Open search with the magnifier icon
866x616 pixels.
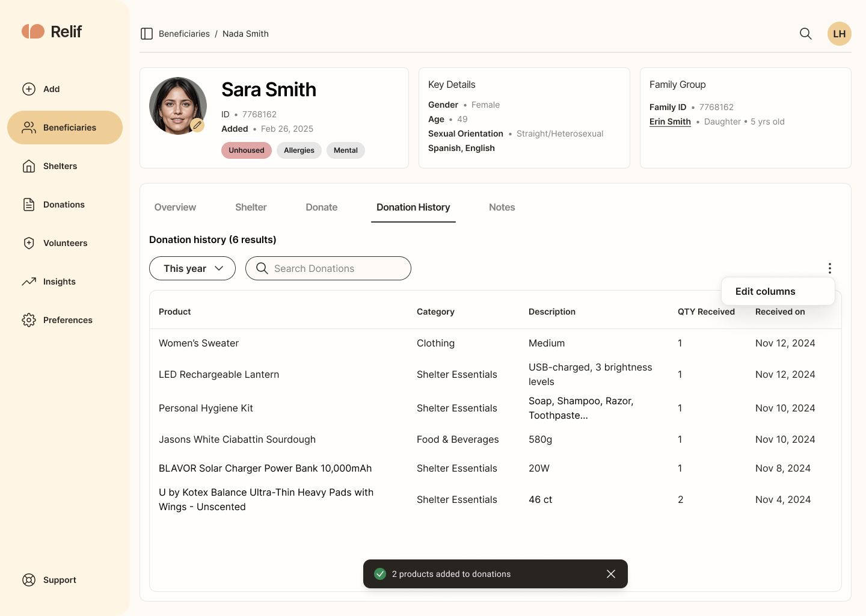806,34
